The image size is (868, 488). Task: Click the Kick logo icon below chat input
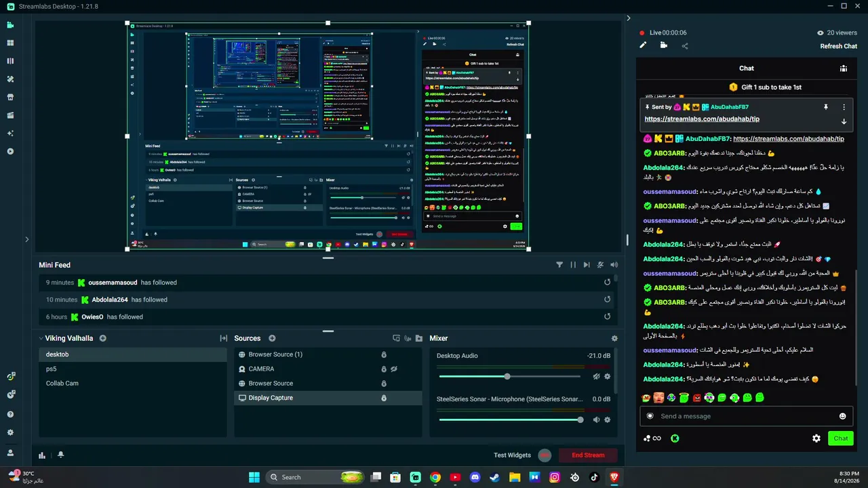coord(675,439)
